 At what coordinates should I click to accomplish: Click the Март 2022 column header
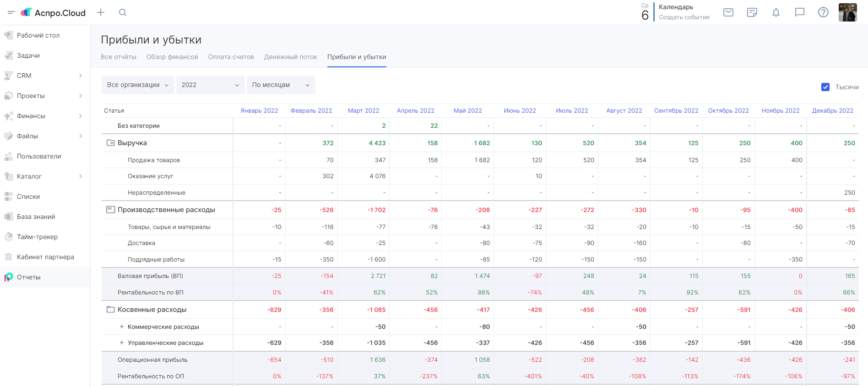(363, 110)
